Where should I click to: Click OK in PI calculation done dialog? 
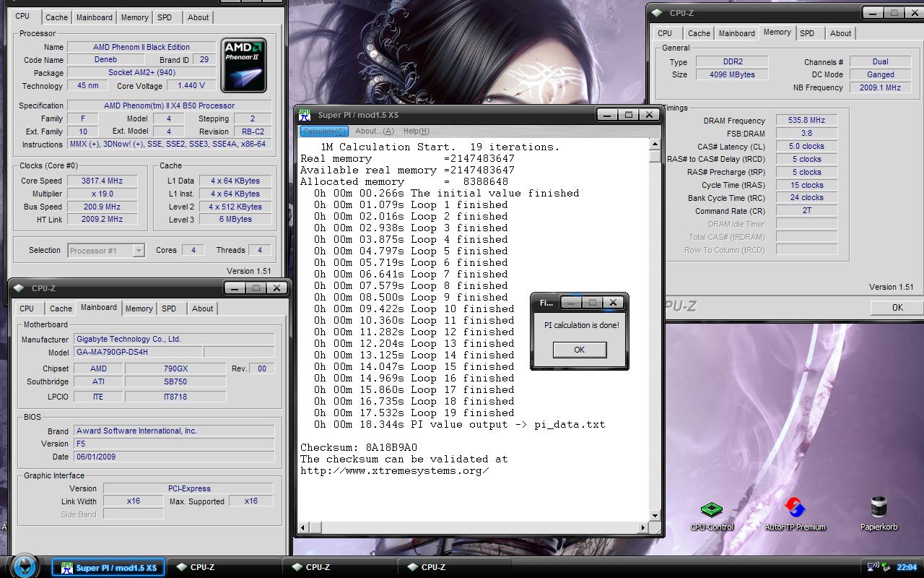coord(579,350)
